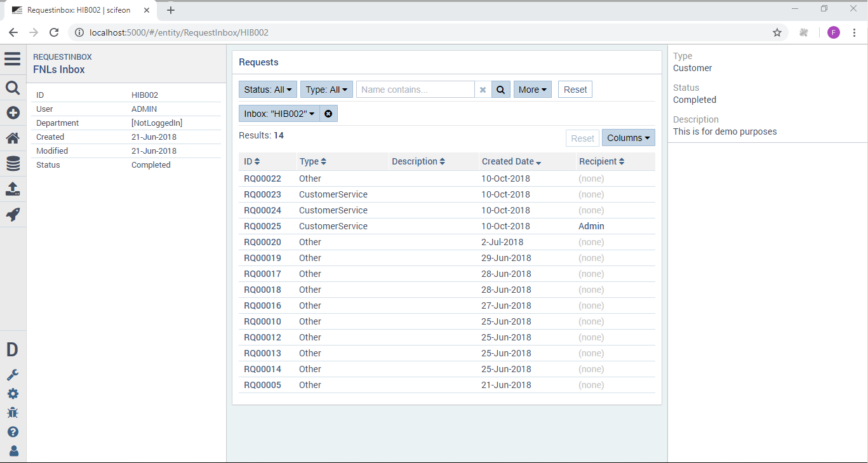The image size is (868, 463).
Task: Click the [NotLoggedIn] department value
Action: coord(157,123)
